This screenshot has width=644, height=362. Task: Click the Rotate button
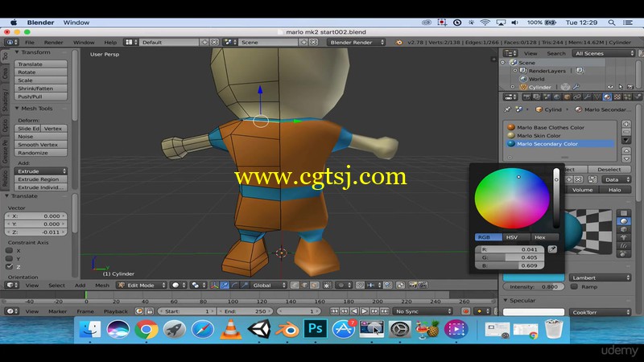coord(41,72)
